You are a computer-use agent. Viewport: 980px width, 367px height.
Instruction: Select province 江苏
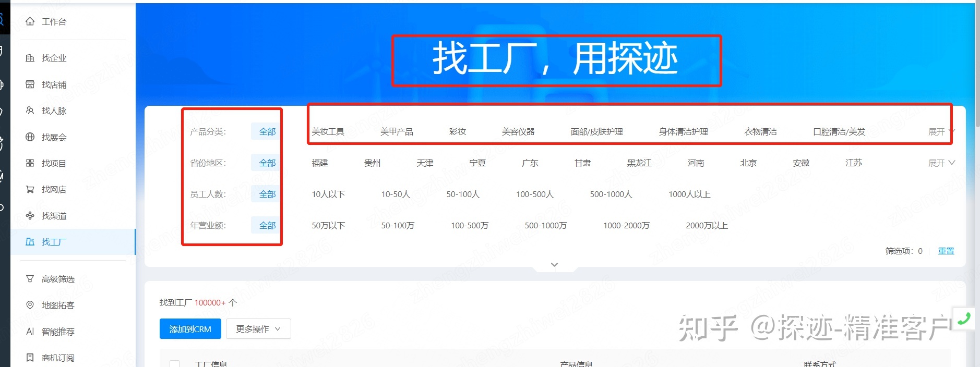854,163
